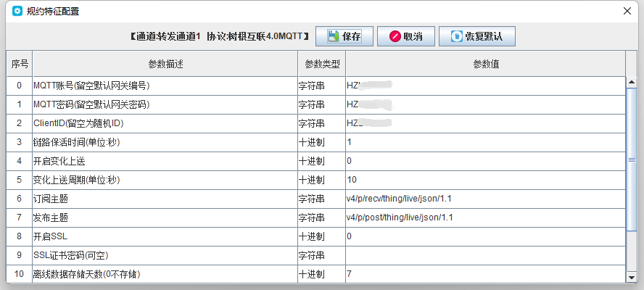This screenshot has width=644, height=290.
Task: Click scrollbar up arrow
Action: [x=632, y=83]
